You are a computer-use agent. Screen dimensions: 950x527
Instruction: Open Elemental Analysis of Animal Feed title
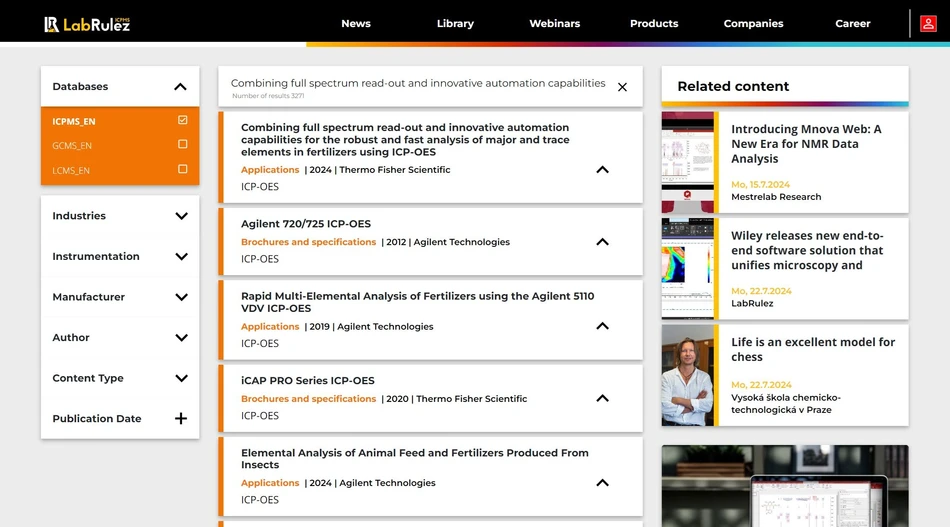point(414,459)
